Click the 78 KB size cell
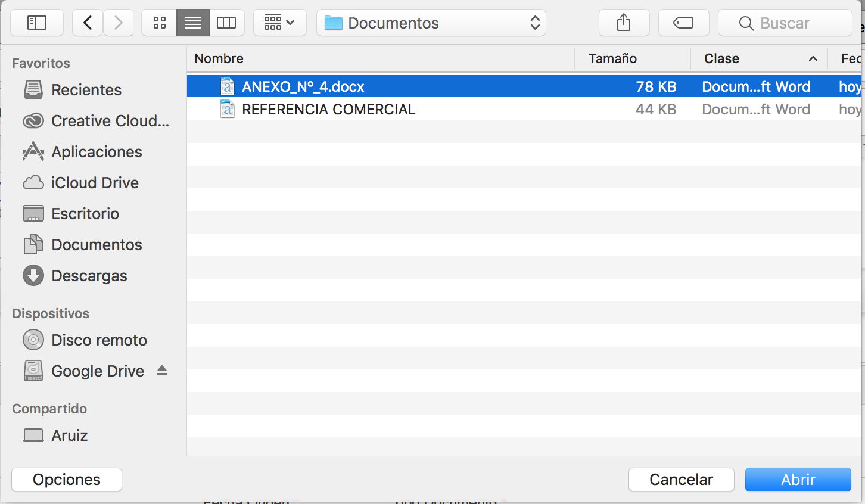This screenshot has width=865, height=504. (656, 86)
